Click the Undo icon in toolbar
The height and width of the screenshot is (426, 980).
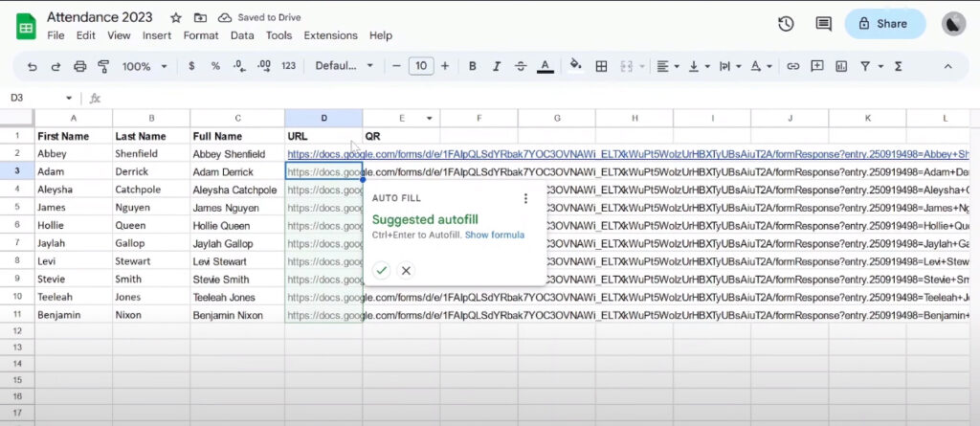(x=33, y=66)
